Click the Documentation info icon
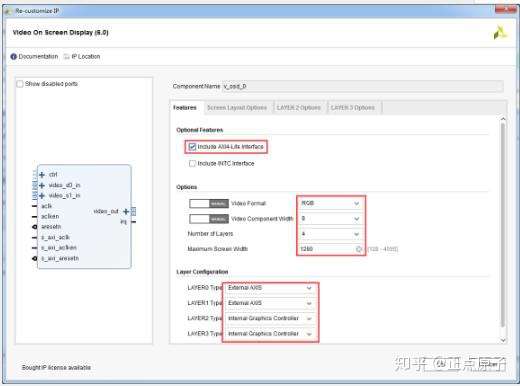This screenshot has width=520, height=386. click(x=14, y=56)
